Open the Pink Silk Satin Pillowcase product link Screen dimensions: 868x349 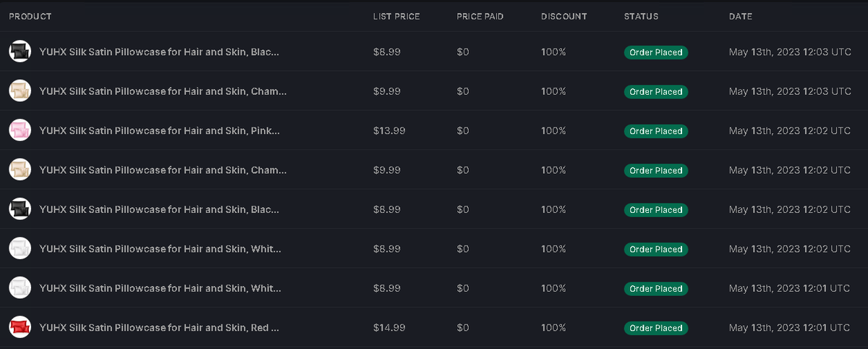tap(160, 131)
